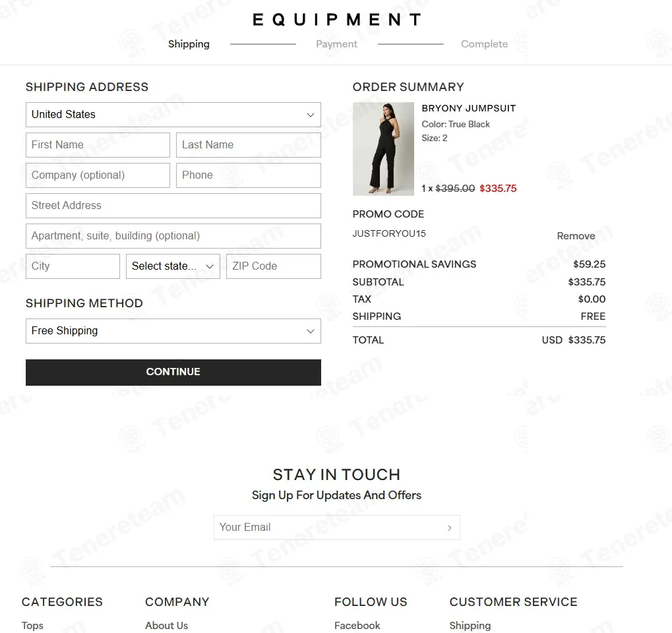
Task: Open the Free Shipping method dropdown
Action: pos(173,331)
